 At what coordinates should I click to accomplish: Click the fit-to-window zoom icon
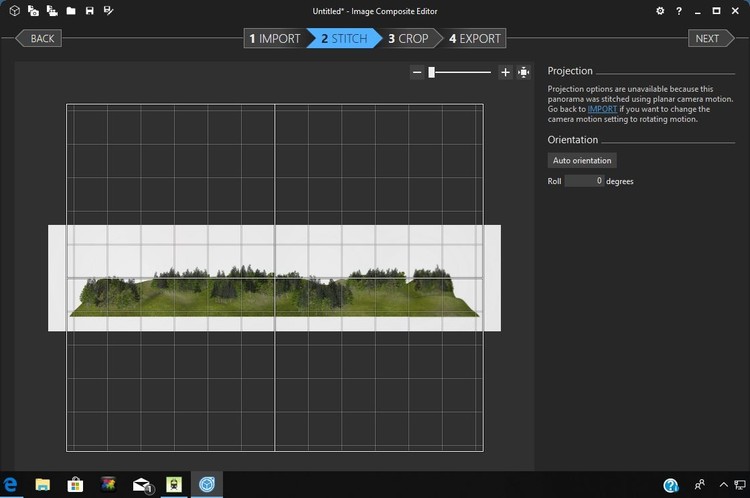(x=523, y=72)
